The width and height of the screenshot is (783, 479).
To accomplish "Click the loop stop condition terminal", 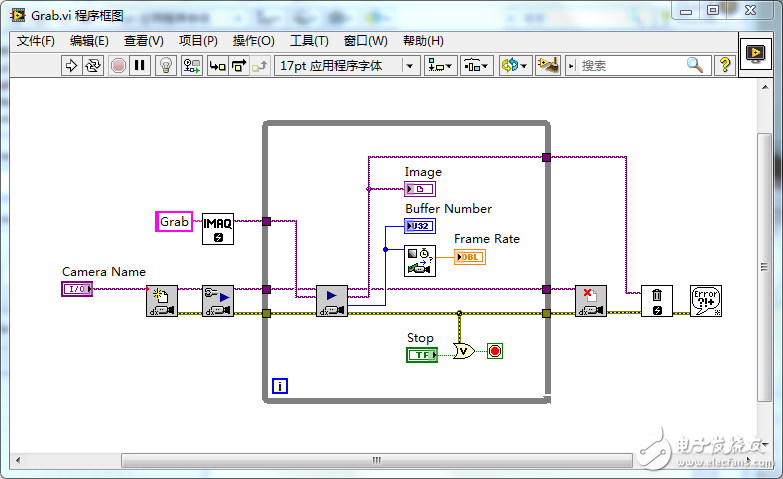I will [495, 351].
